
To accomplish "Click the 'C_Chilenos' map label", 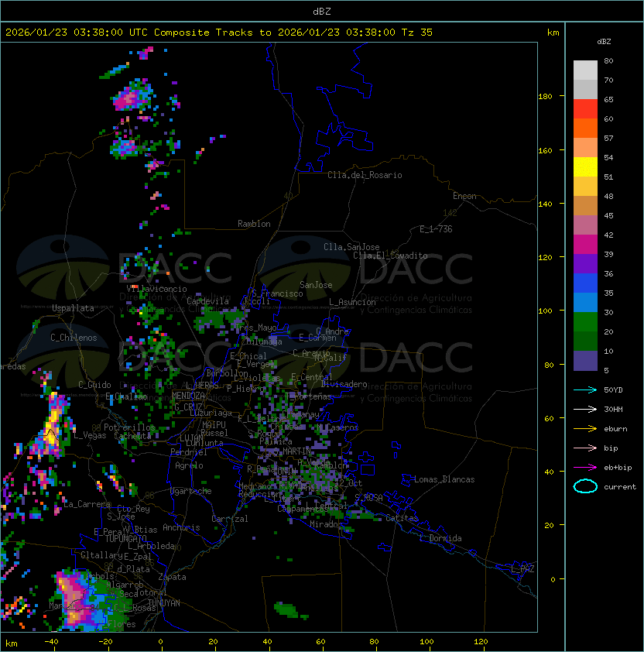I will 74,338.
